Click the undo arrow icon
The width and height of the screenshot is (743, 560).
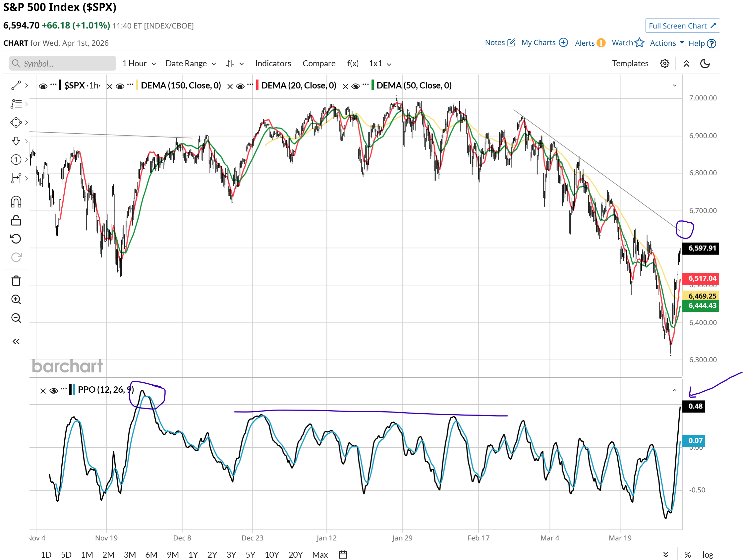16,239
